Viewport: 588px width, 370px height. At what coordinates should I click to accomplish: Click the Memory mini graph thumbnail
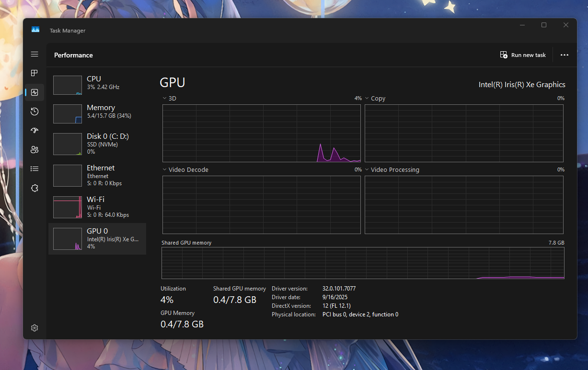pyautogui.click(x=68, y=114)
